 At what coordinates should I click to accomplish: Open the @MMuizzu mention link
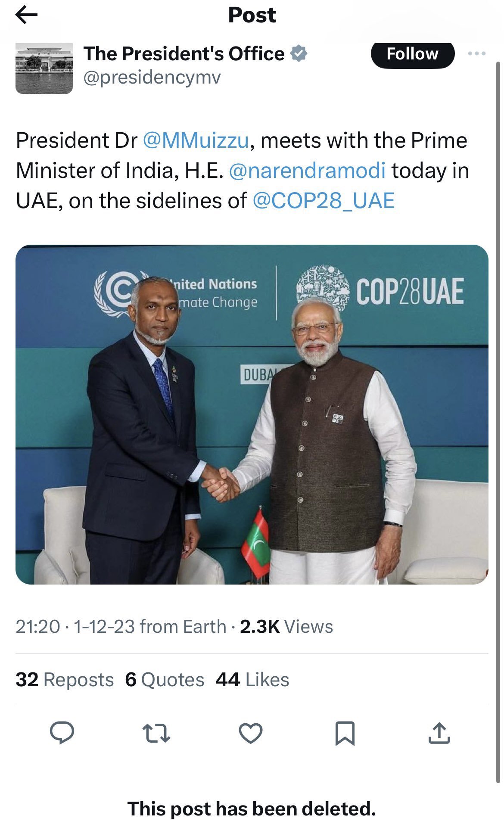[196, 140]
